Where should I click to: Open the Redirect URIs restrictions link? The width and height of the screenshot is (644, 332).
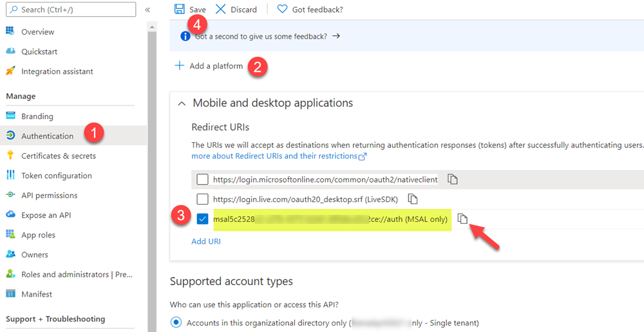point(279,156)
